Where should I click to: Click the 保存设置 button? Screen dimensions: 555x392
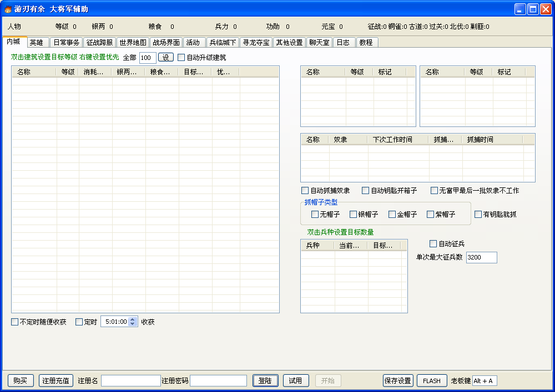click(398, 381)
